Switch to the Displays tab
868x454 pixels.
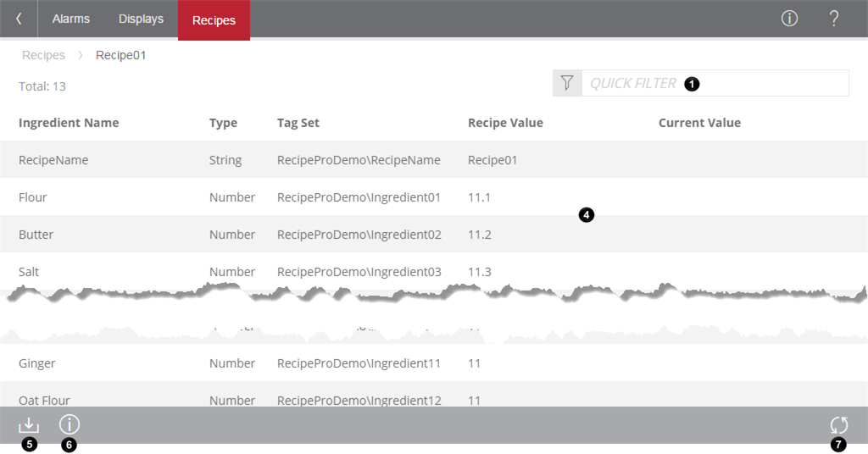point(141,19)
